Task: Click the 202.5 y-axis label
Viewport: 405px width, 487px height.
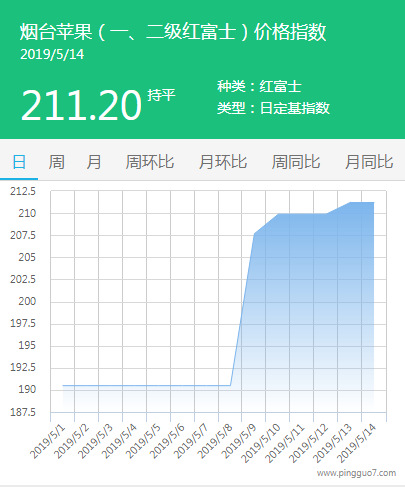Action: [x=23, y=279]
